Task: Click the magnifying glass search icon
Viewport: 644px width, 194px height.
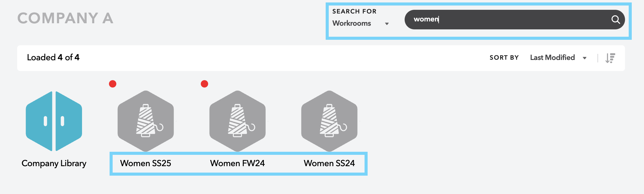Action: tap(616, 20)
